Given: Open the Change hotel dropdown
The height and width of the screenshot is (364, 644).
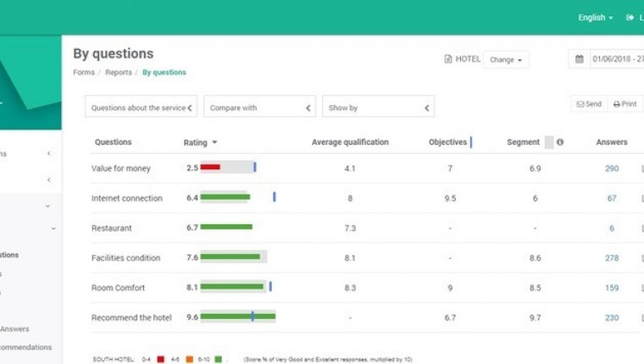Looking at the screenshot, I should click(506, 60).
